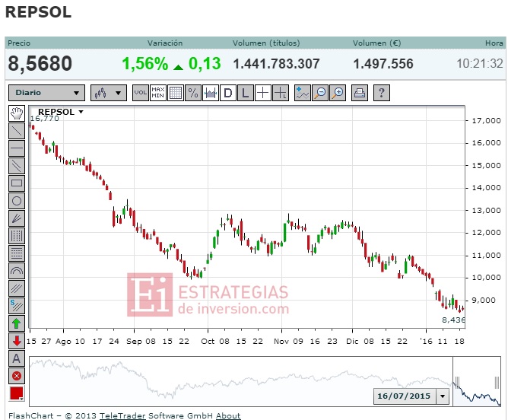The image size is (508, 420).
Task: Open the Diario period dropdown
Action: point(46,93)
